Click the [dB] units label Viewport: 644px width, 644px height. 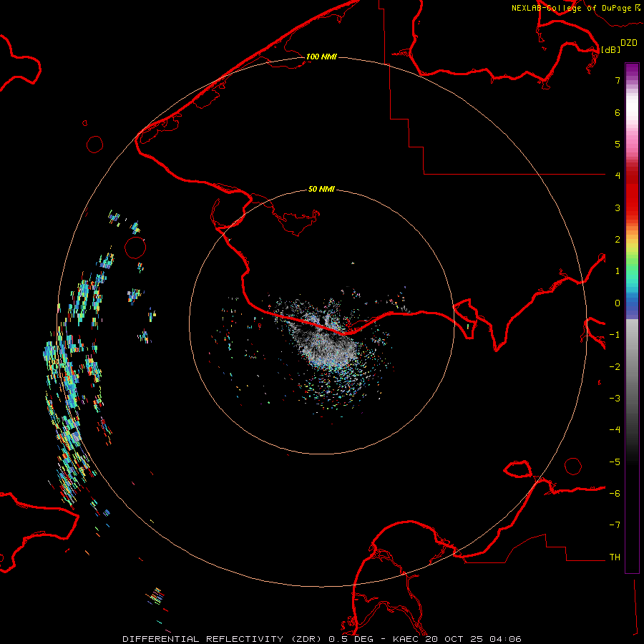[610, 49]
